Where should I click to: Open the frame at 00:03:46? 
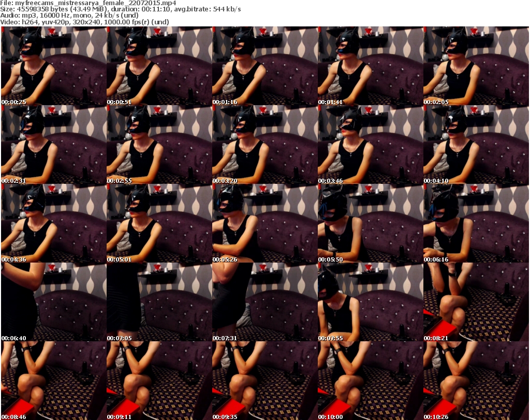pyautogui.click(x=370, y=144)
